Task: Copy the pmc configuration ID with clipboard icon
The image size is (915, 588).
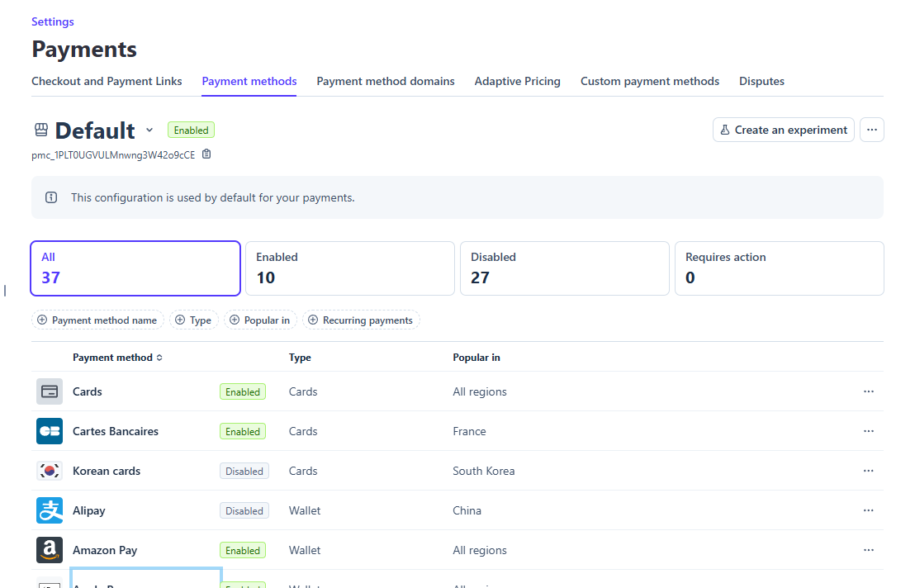Action: 206,154
